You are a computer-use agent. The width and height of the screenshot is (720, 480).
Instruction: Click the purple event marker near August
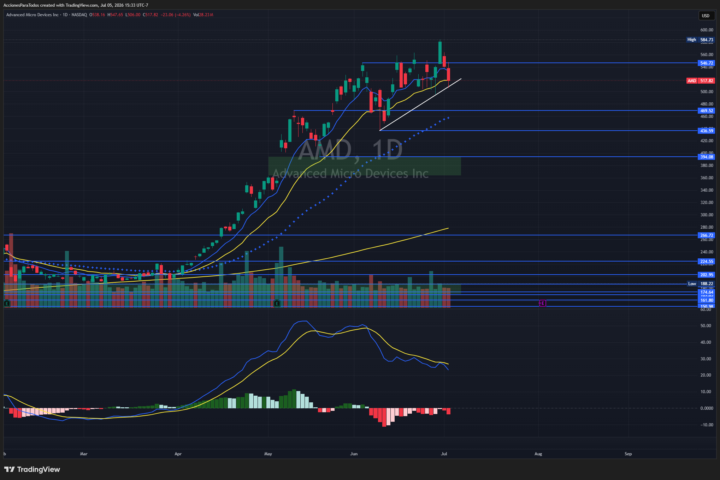click(x=542, y=303)
